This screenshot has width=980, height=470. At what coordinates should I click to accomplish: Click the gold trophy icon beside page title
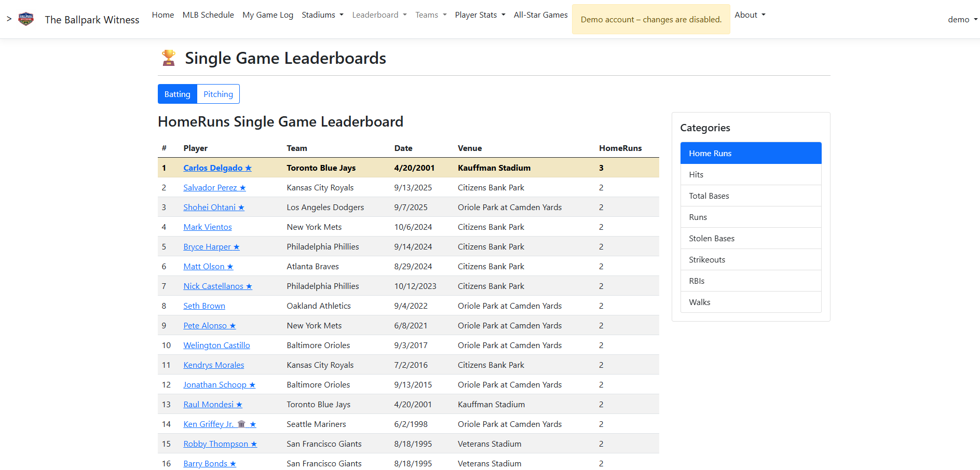(x=169, y=58)
